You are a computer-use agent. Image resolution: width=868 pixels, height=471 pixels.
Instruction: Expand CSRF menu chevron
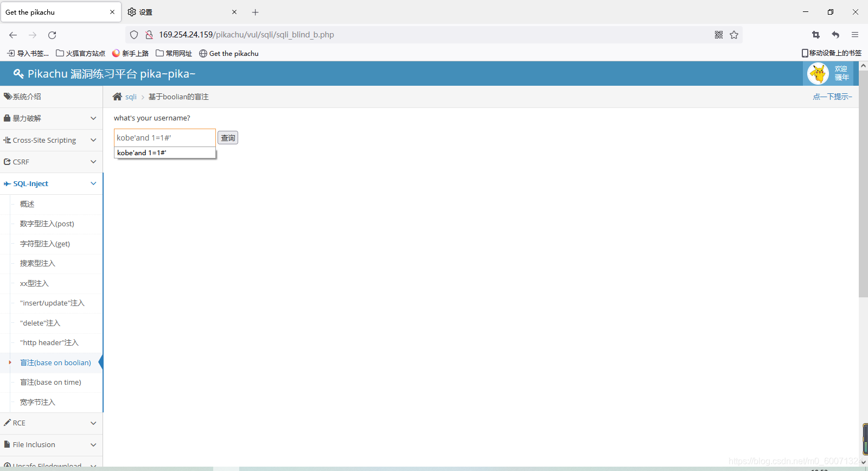coord(93,162)
